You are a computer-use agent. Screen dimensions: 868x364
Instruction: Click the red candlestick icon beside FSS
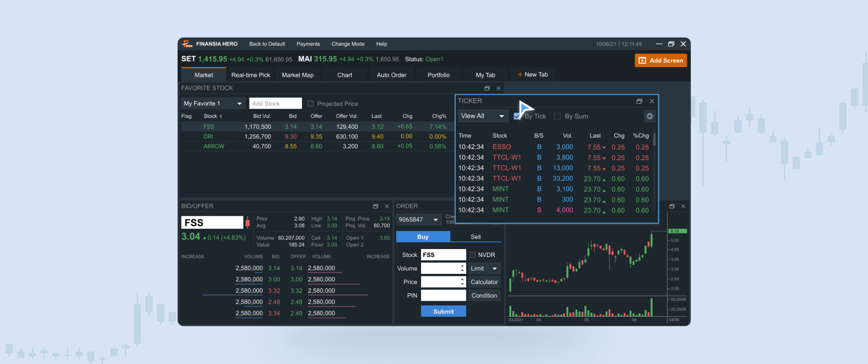click(247, 223)
